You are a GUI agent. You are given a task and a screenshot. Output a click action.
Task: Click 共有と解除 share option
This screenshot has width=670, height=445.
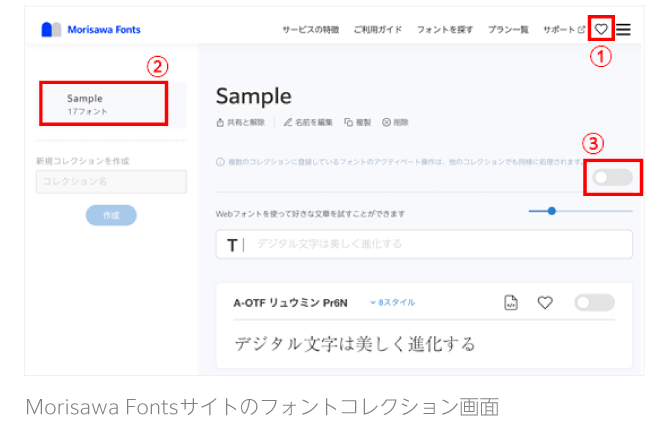coord(241,123)
